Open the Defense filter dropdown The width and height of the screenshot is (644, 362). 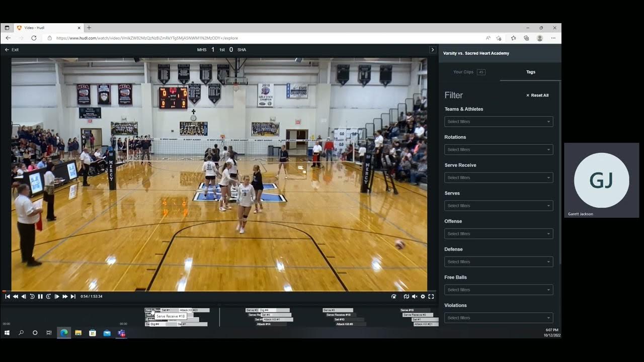point(499,262)
